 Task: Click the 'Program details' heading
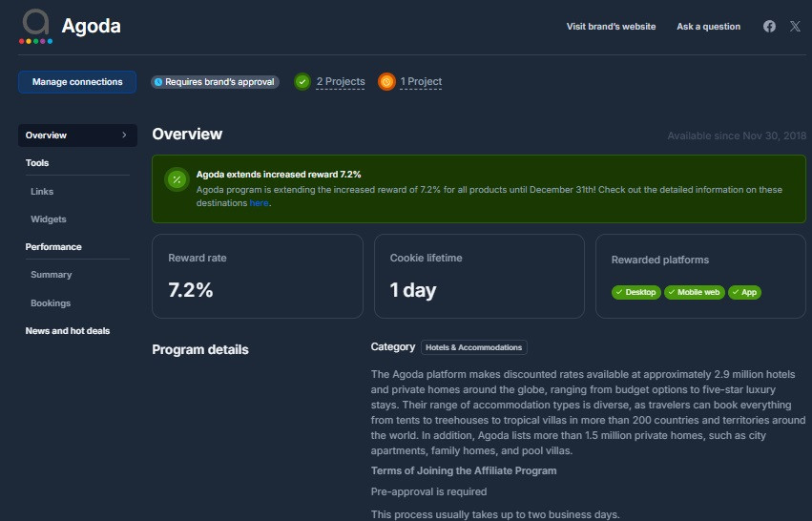200,349
